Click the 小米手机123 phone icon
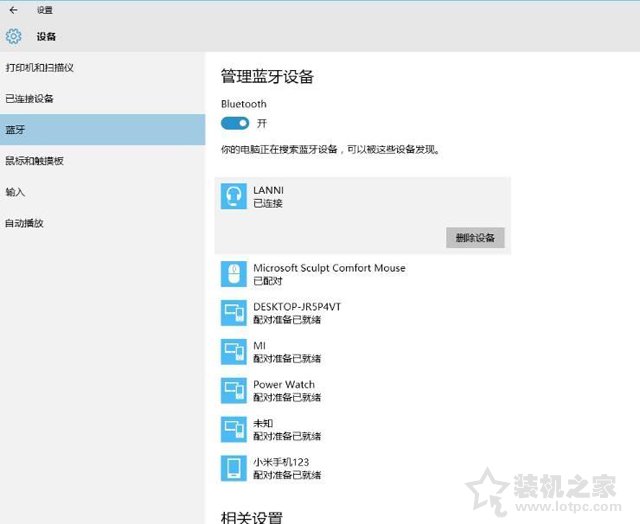Viewport: 640px width, 524px height. tap(233, 468)
